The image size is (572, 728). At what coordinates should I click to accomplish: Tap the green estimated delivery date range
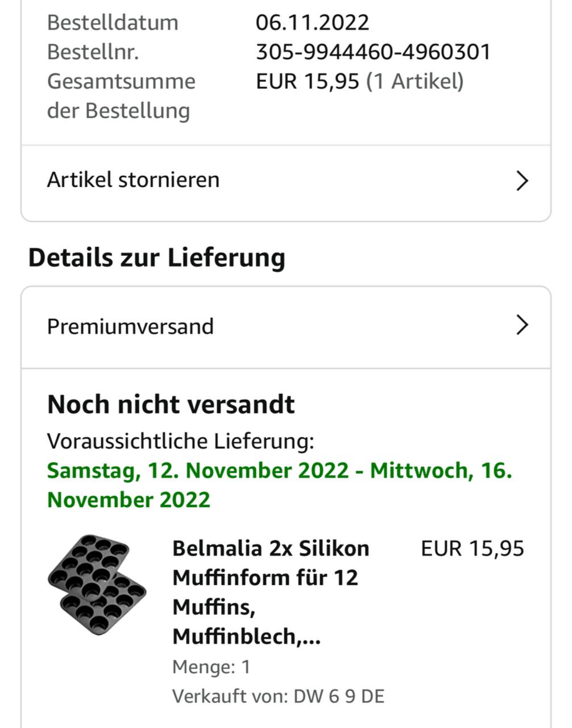(279, 485)
